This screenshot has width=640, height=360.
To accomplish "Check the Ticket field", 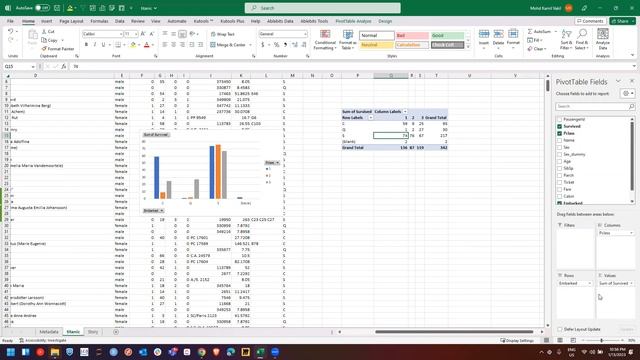I will coord(560,182).
